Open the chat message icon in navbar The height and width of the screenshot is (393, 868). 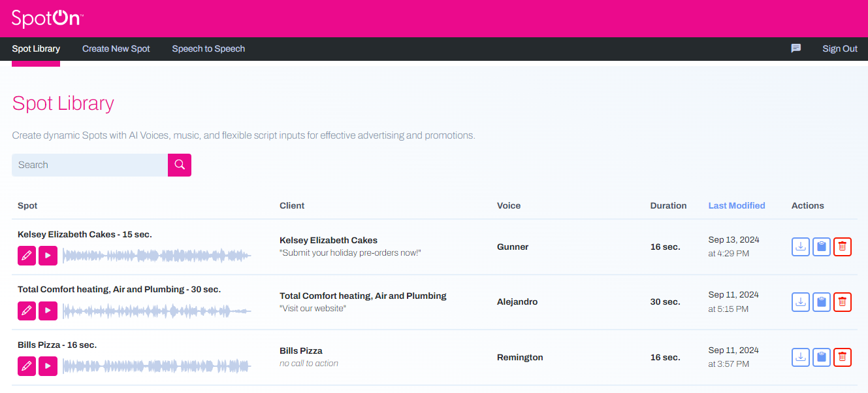[796, 48]
